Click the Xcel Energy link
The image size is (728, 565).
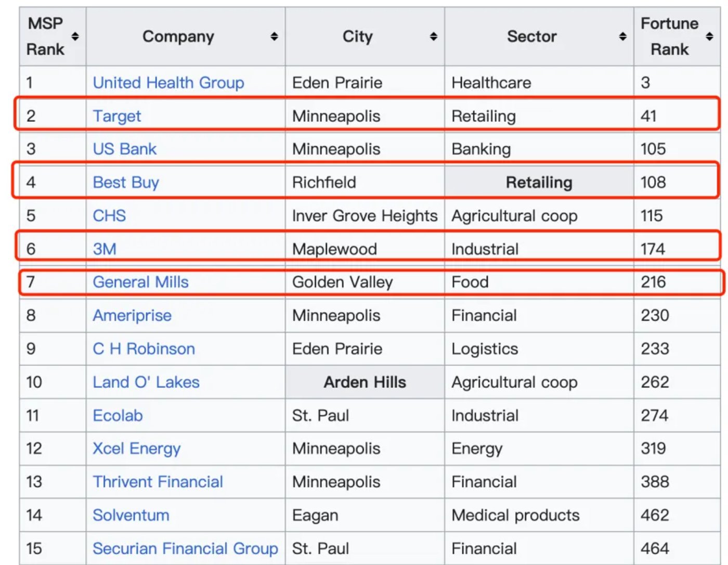(x=136, y=448)
